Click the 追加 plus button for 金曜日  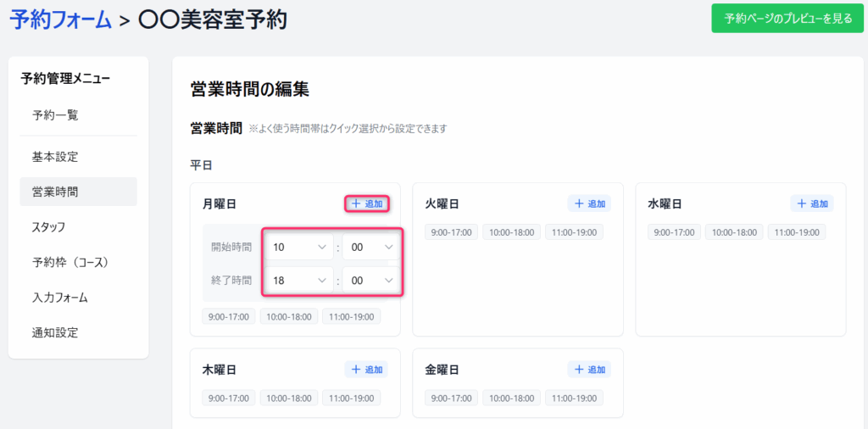(x=589, y=370)
